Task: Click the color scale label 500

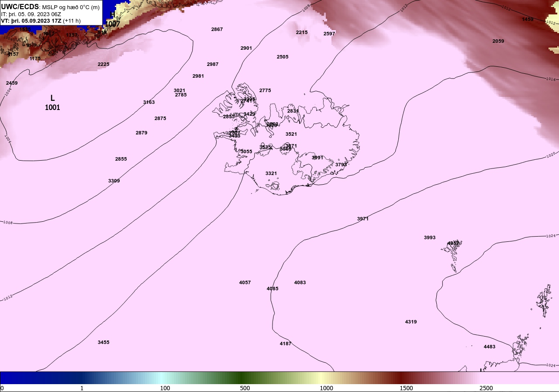Action: (x=245, y=389)
